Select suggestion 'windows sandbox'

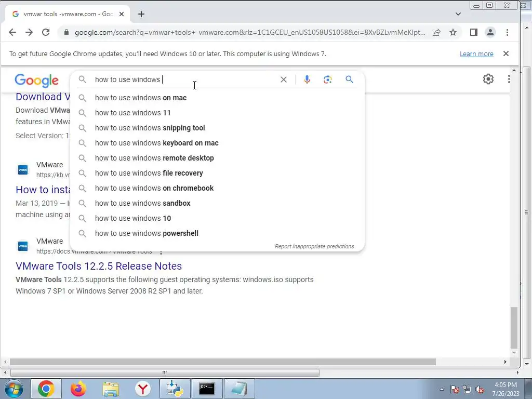[217, 203]
